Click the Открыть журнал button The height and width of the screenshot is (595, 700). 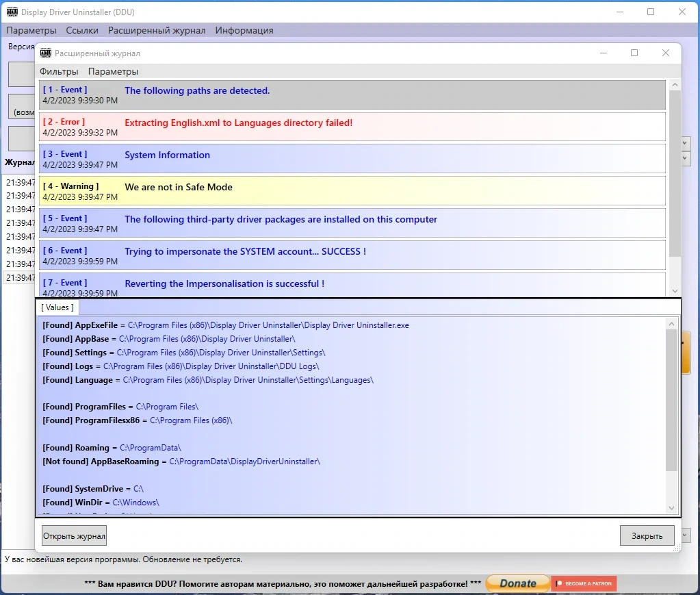click(74, 535)
